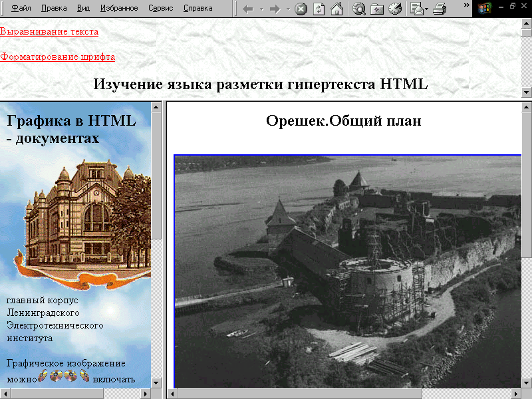This screenshot has height=399, width=532.
Task: Click the Орешек fortress image link
Action: [x=347, y=271]
